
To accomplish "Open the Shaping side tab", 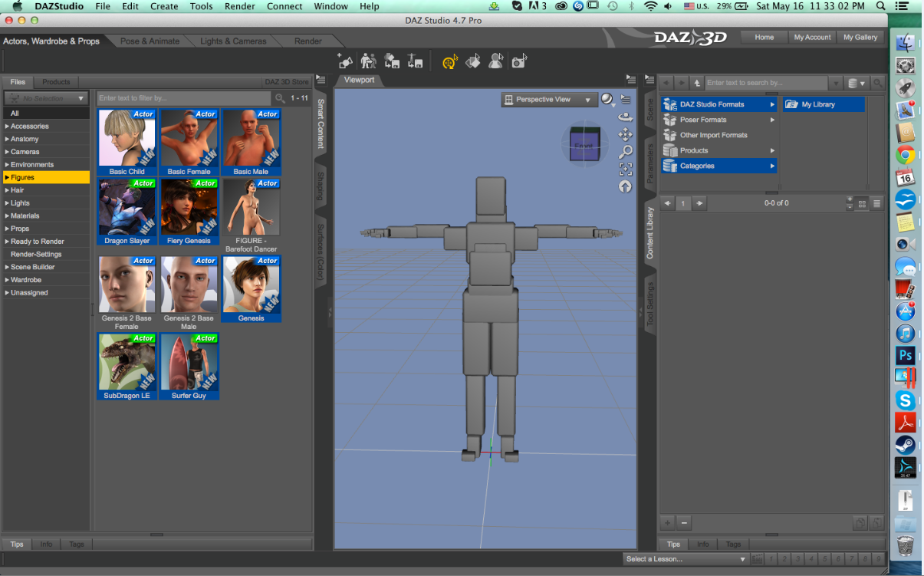I will [x=321, y=186].
